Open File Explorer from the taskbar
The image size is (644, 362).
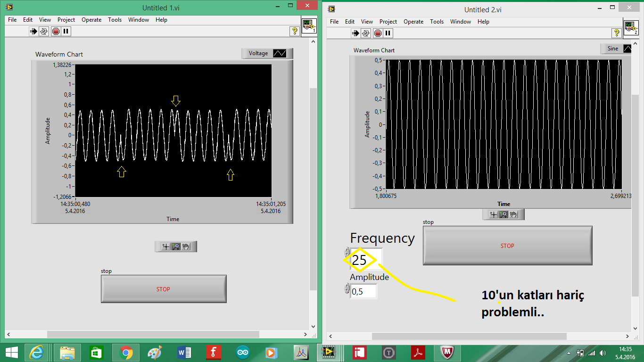(67, 353)
